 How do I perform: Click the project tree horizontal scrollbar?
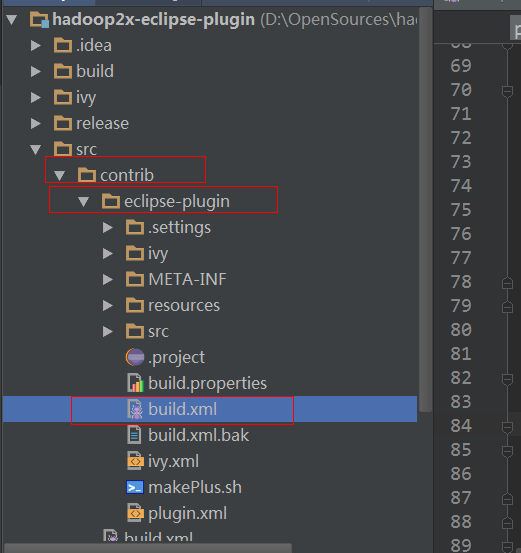pyautogui.click(x=148, y=548)
